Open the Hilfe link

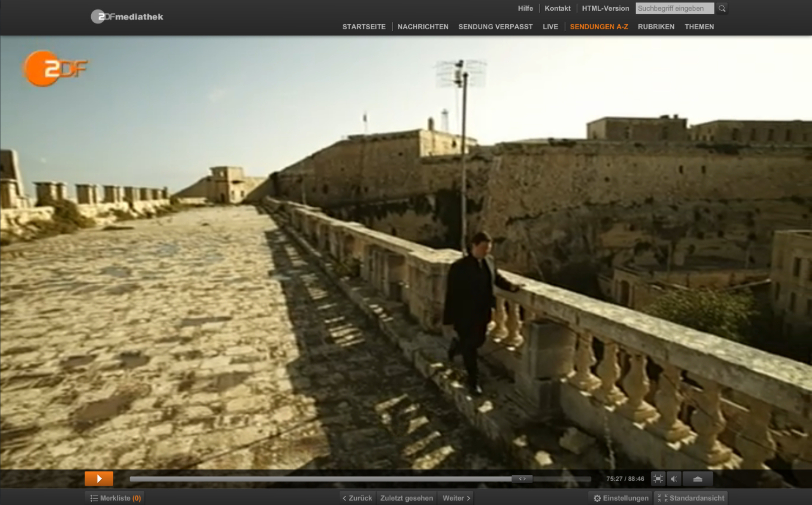pos(525,8)
